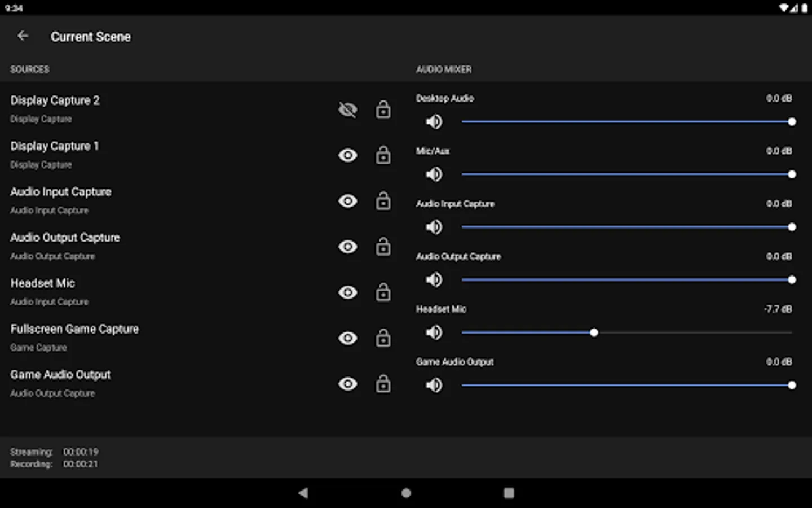
Task: Lock the Audio Input Capture source
Action: [383, 200]
